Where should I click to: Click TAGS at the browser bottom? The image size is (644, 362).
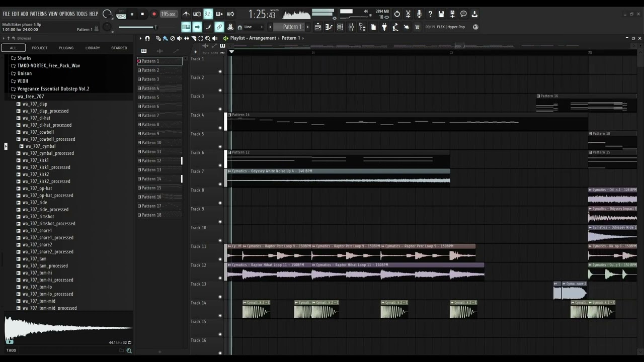click(x=11, y=350)
